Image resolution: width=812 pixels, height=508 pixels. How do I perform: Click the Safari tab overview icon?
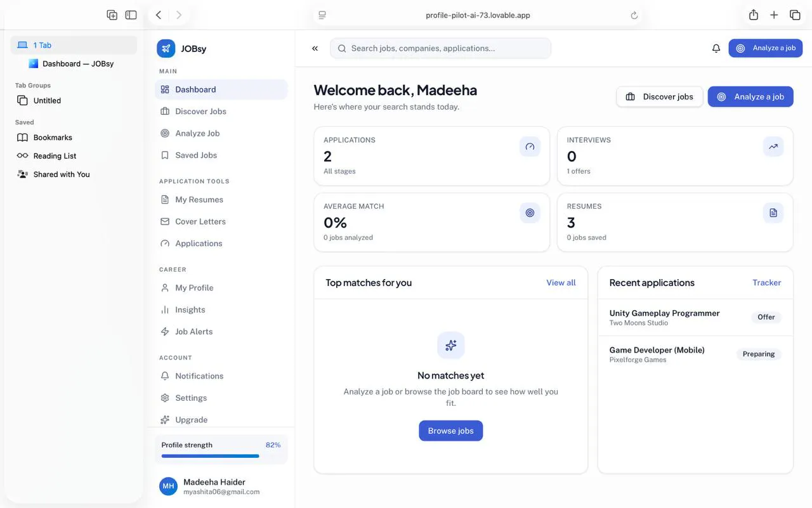(x=795, y=15)
